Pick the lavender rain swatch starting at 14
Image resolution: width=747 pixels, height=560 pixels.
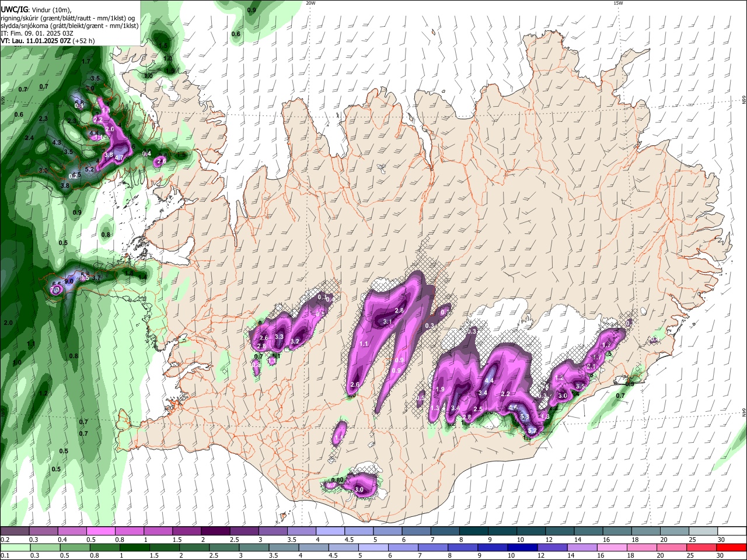point(582,547)
